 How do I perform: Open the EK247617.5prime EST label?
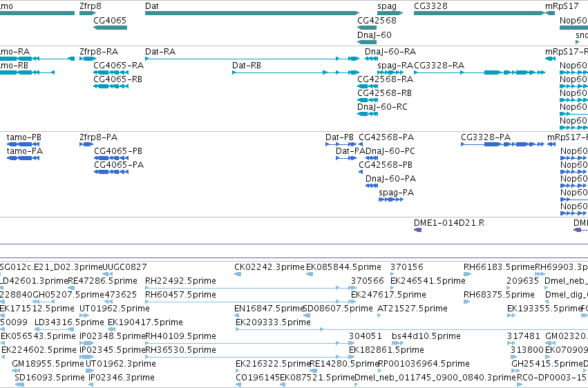pos(388,295)
